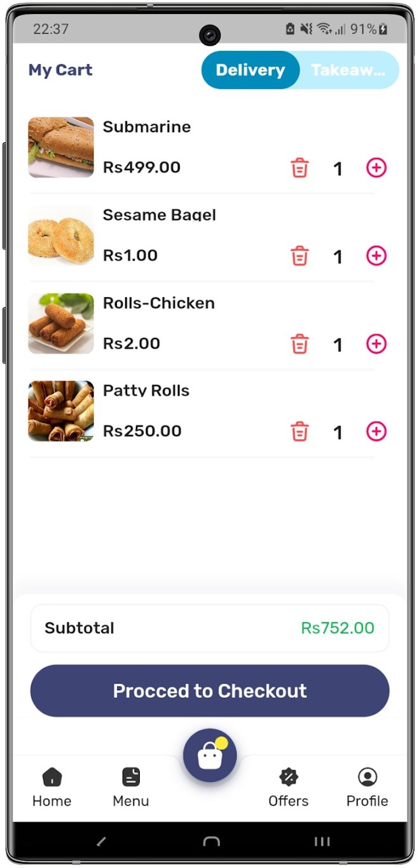Open the Menu section icon

[130, 776]
